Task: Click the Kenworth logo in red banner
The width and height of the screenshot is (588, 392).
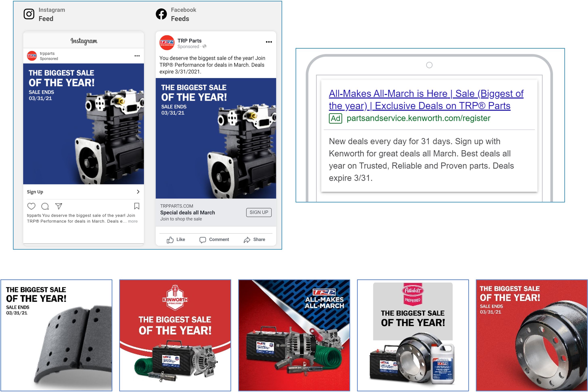Action: [175, 297]
